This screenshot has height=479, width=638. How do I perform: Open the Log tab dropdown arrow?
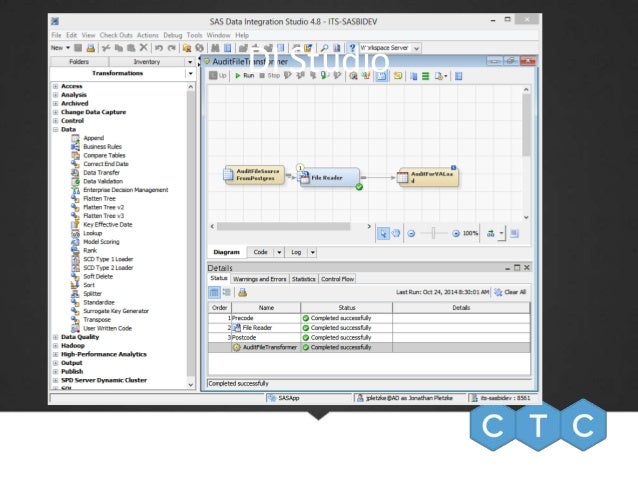point(312,252)
